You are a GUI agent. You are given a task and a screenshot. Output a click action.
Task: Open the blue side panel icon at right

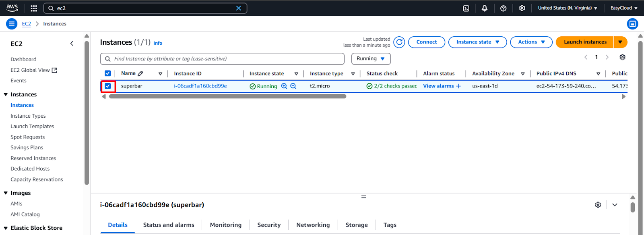[x=633, y=24]
